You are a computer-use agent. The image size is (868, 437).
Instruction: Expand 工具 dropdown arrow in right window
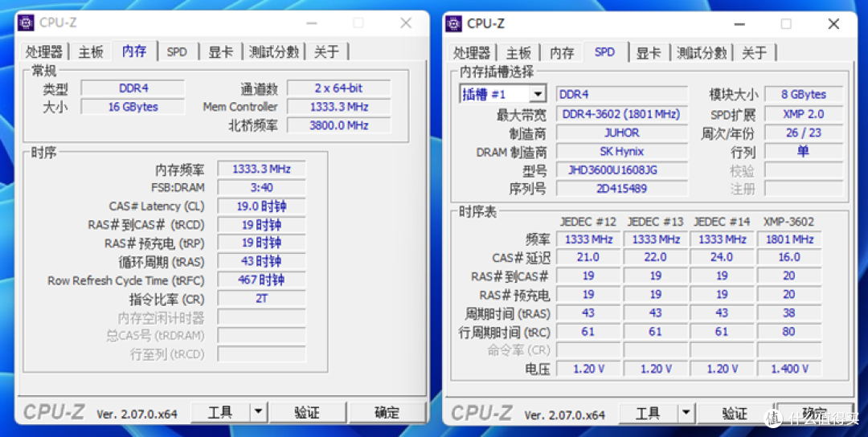tap(686, 413)
